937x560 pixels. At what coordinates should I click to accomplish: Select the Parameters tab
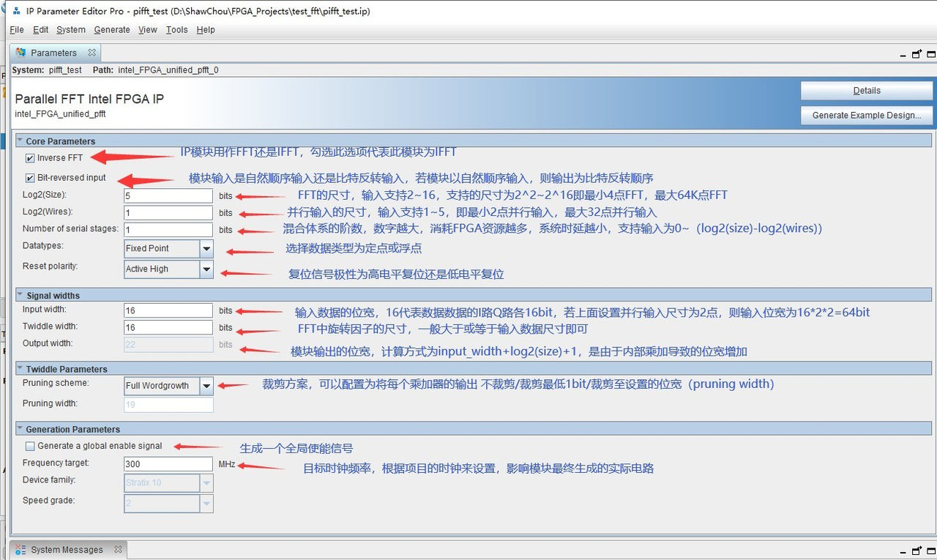[x=53, y=53]
